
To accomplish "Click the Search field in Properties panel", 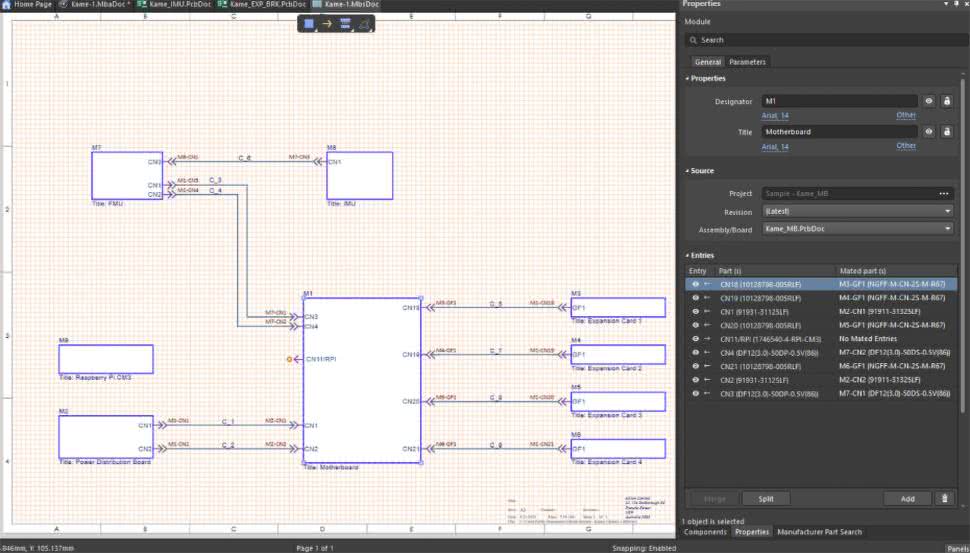I will coord(820,40).
